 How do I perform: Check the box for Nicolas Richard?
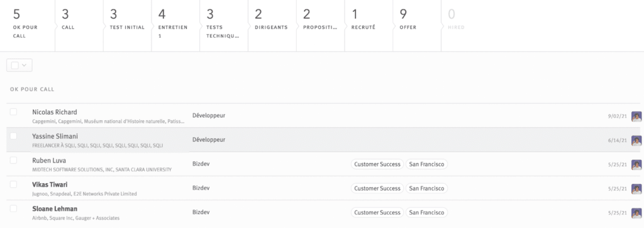[14, 112]
